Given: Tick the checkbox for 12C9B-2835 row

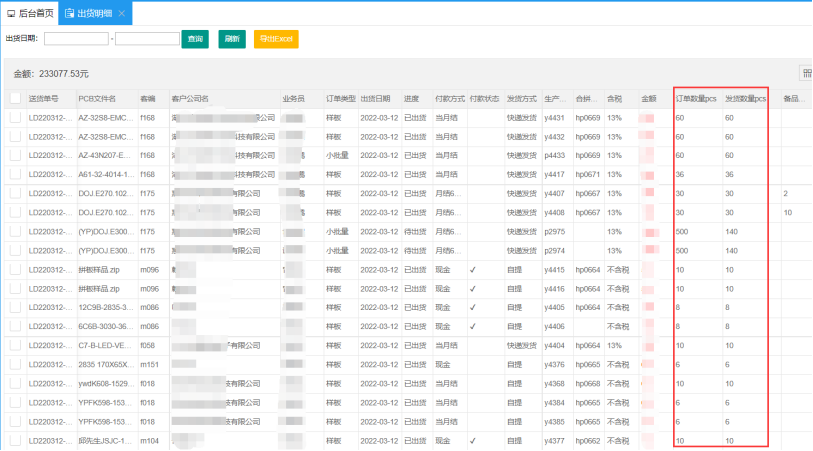Looking at the screenshot, I should 15,308.
